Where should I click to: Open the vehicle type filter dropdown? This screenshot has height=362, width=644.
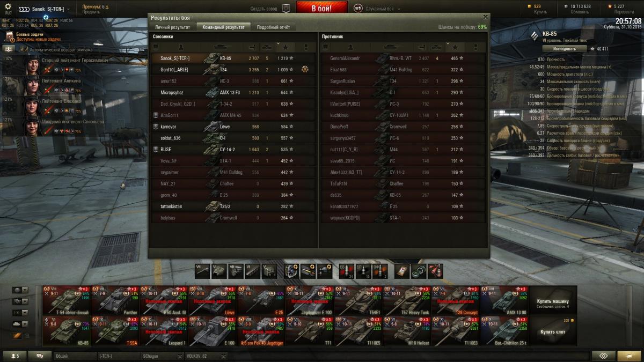[20, 301]
